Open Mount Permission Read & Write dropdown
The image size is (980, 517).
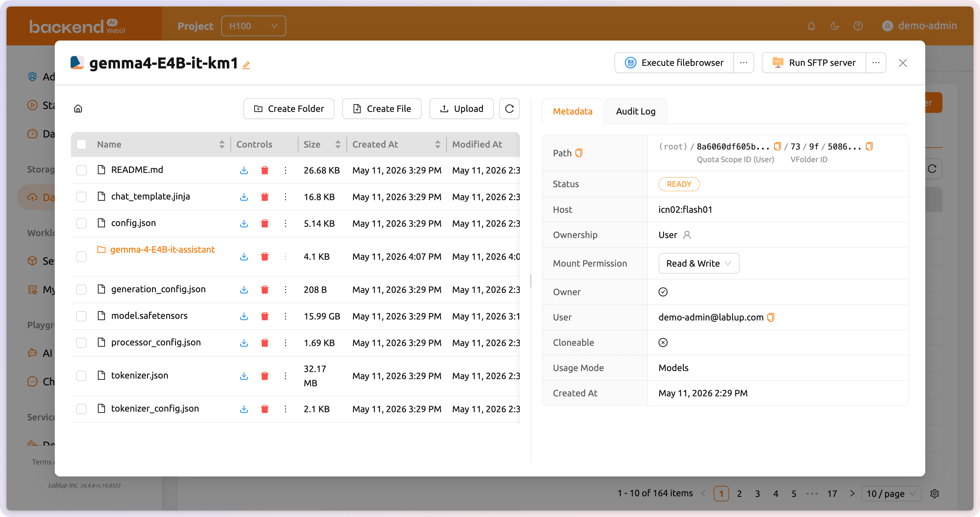click(x=698, y=263)
